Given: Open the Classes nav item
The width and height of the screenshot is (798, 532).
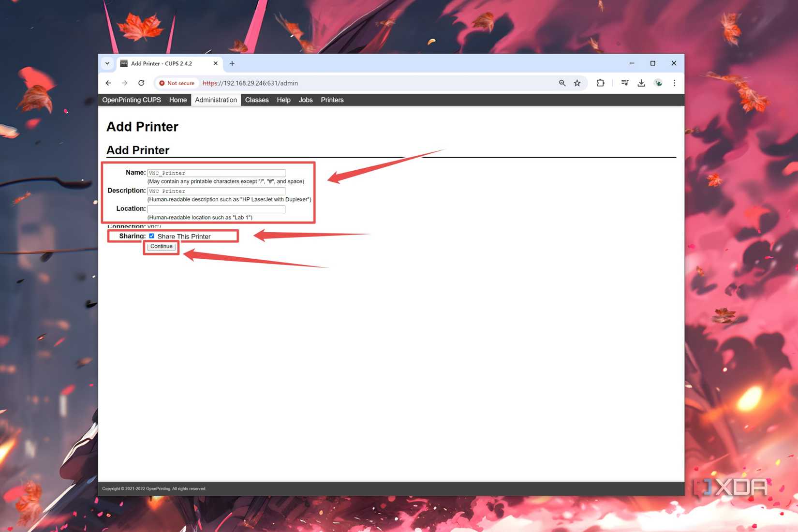Looking at the screenshot, I should 257,100.
